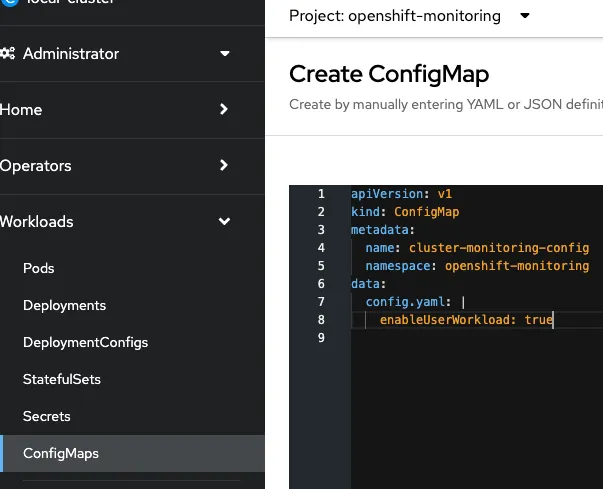Click the cluster-monitoring-config name value
Image resolution: width=603 pixels, height=489 pixels.
pos(499,248)
